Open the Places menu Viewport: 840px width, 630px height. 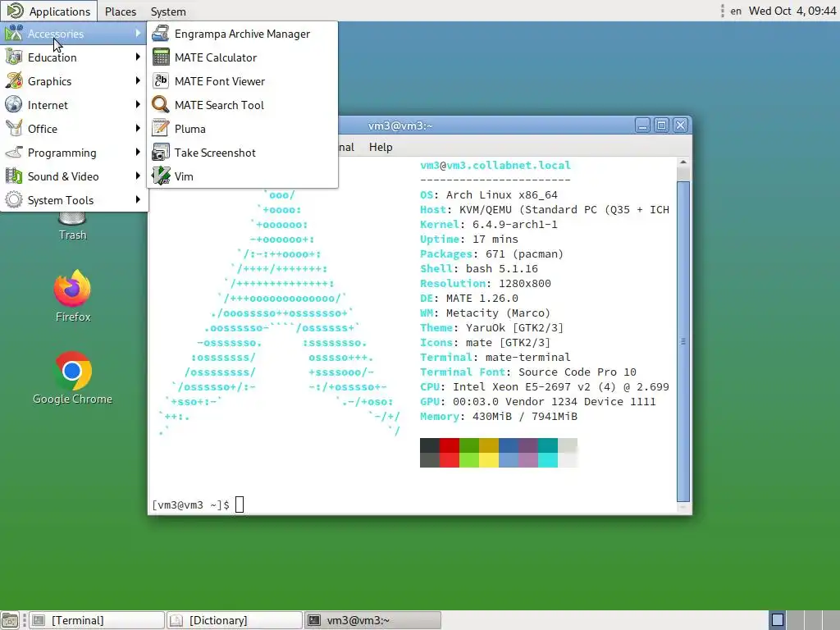tap(121, 11)
